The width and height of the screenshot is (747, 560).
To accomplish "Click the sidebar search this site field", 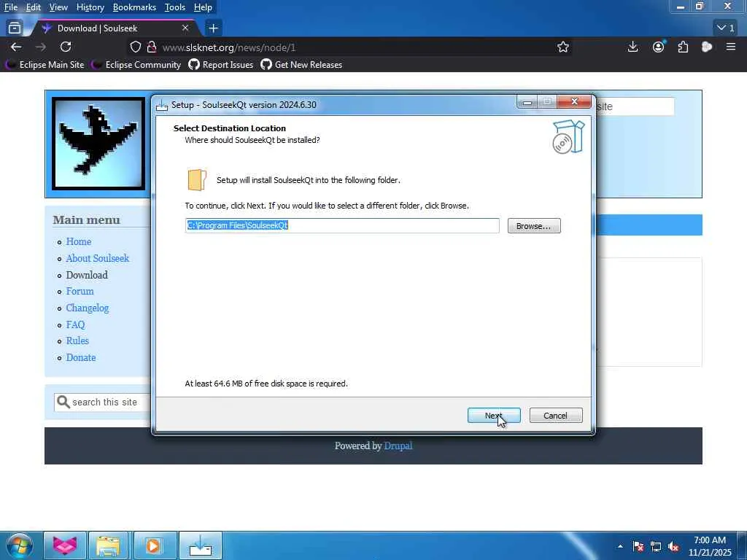I will tap(102, 402).
